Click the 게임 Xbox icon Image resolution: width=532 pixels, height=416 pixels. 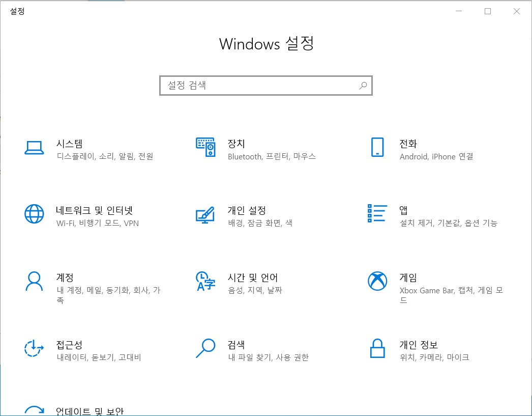click(377, 281)
